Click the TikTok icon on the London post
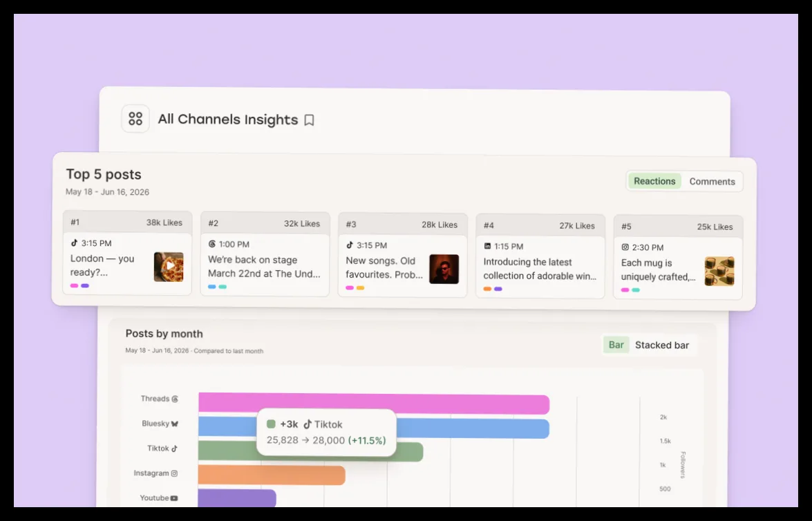 point(74,243)
